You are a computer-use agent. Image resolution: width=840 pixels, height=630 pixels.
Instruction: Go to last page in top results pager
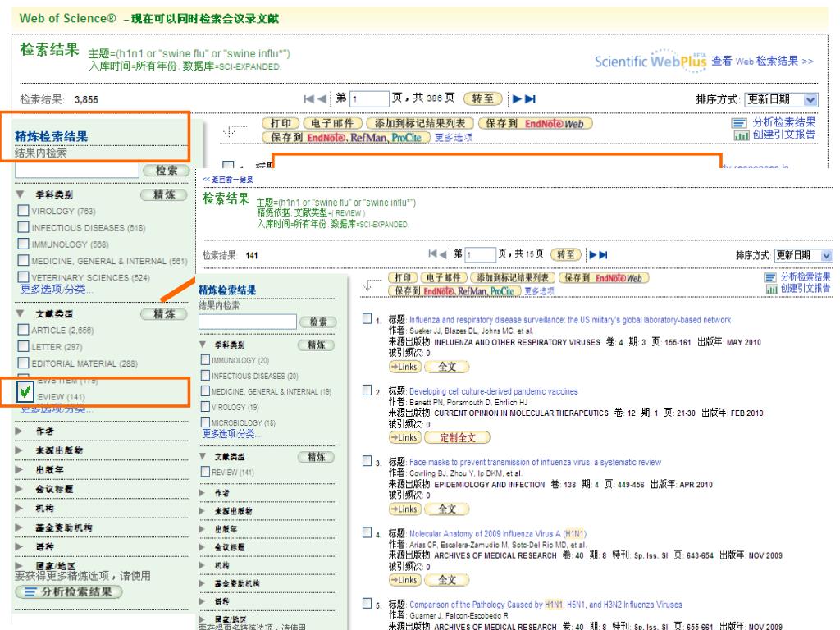[531, 99]
